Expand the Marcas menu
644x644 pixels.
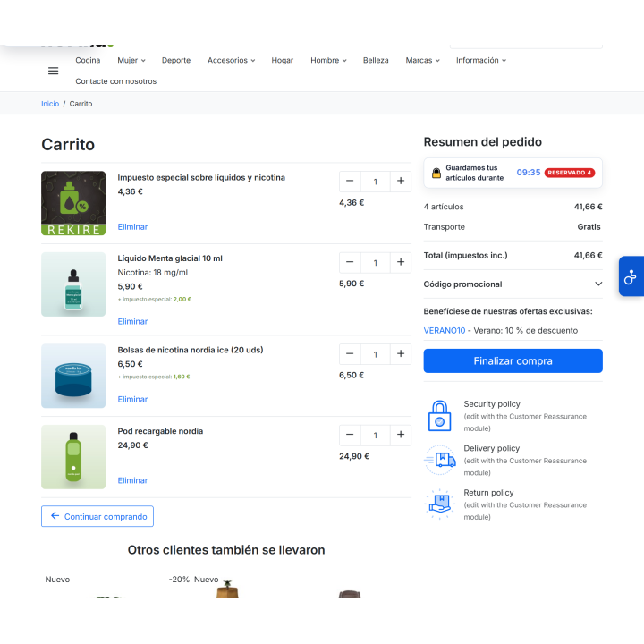coord(422,61)
